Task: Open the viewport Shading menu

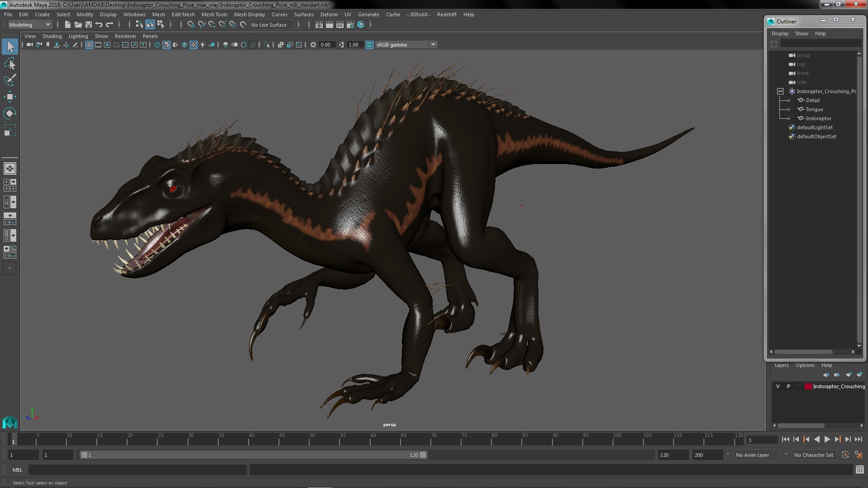Action: coord(52,36)
